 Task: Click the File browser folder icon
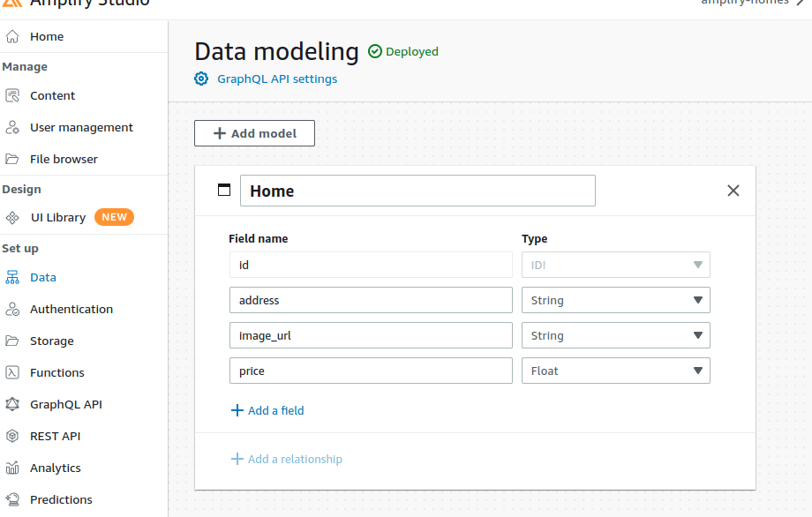[12, 159]
